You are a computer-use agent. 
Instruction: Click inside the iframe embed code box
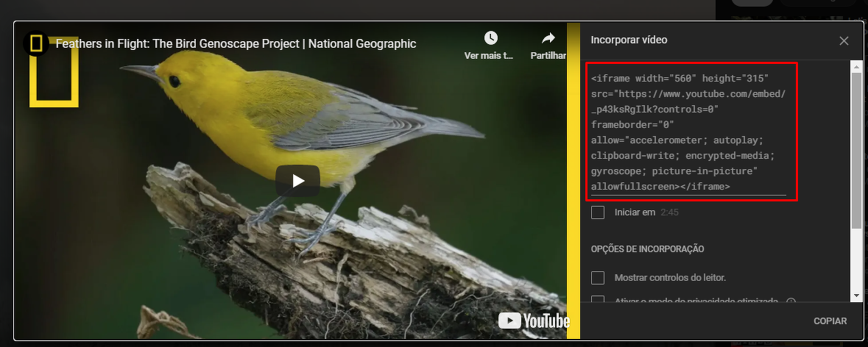point(688,132)
